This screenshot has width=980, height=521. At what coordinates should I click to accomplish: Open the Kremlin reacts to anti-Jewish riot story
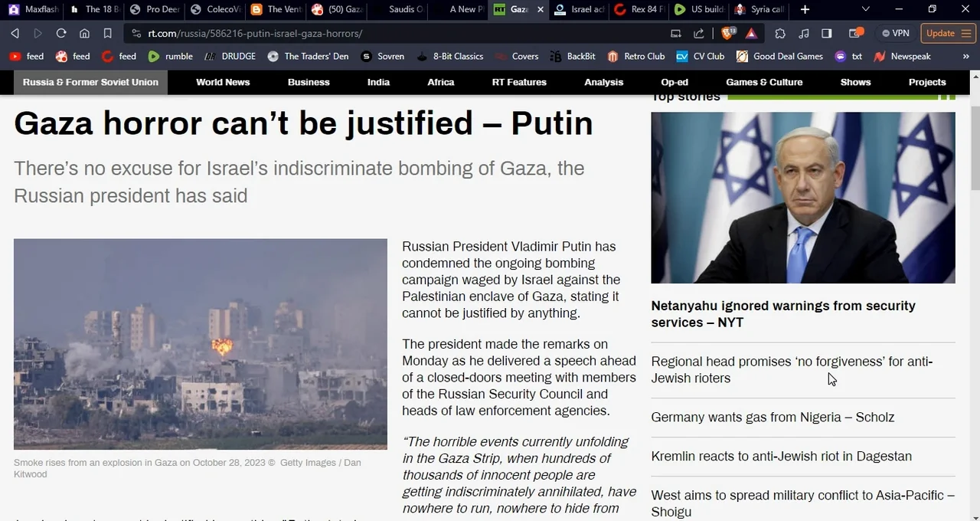point(781,456)
